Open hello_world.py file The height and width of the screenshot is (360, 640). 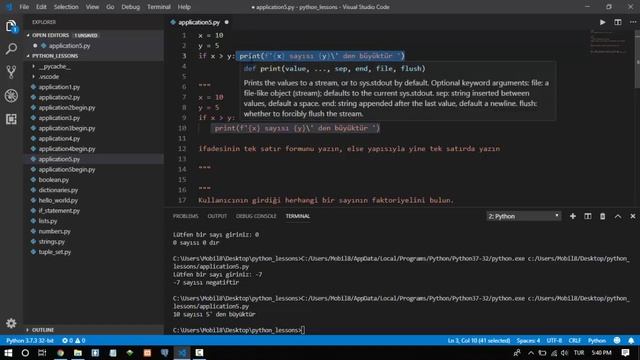pyautogui.click(x=58, y=200)
